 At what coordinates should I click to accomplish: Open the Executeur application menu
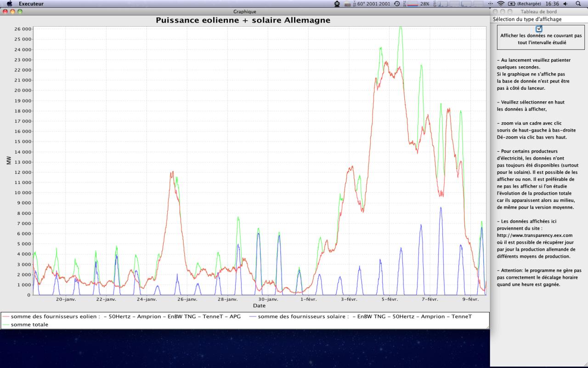click(31, 4)
